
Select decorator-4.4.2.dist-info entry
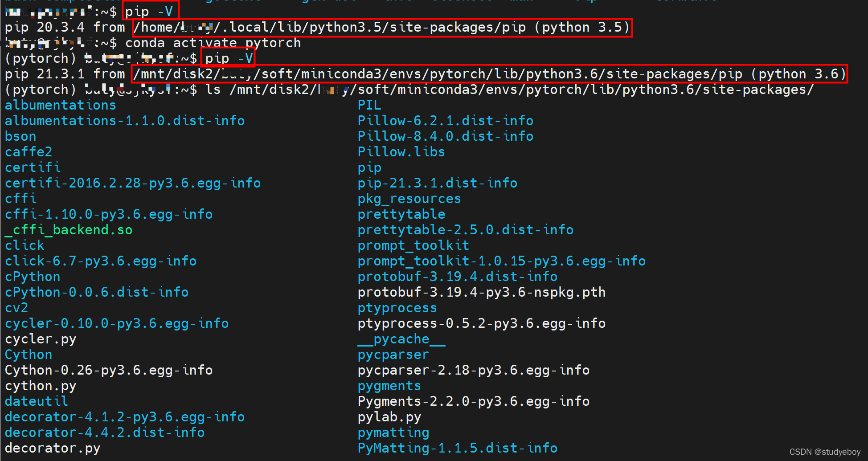[105, 432]
